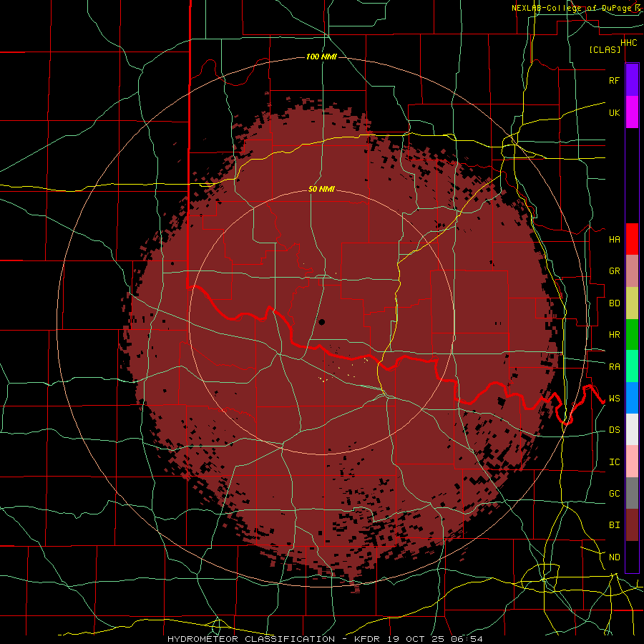Click the GC legend label
This screenshot has height=644, width=644.
614,494
